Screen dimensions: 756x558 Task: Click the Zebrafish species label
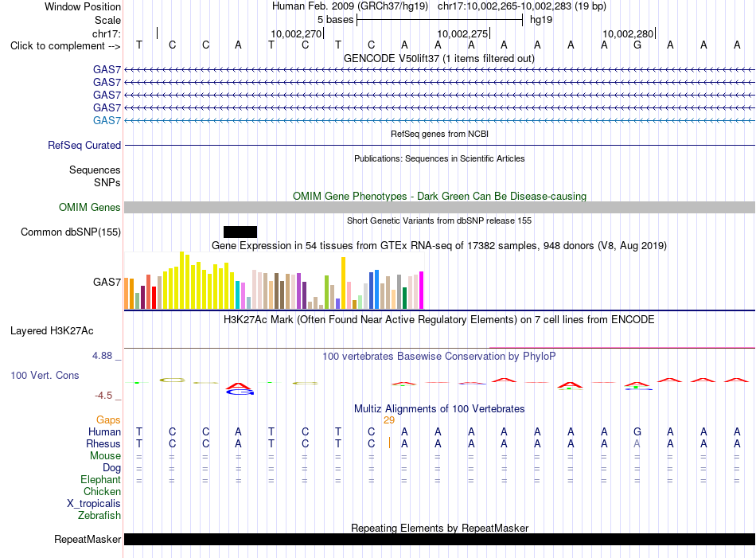click(x=99, y=516)
